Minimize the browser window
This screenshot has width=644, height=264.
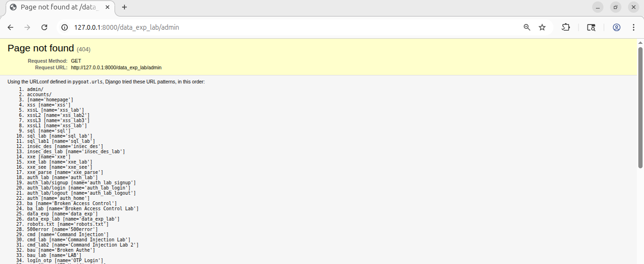[x=598, y=8]
